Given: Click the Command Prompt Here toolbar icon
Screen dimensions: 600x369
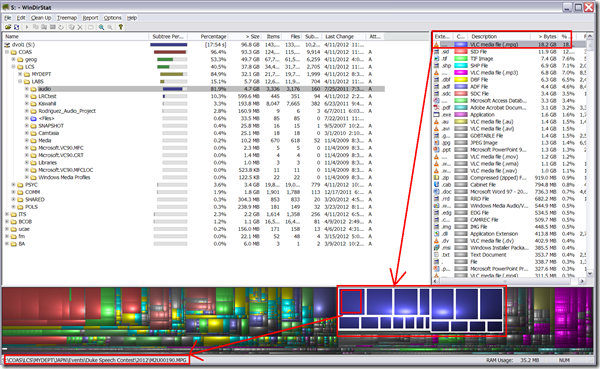Looking at the screenshot, I should tap(53, 27).
